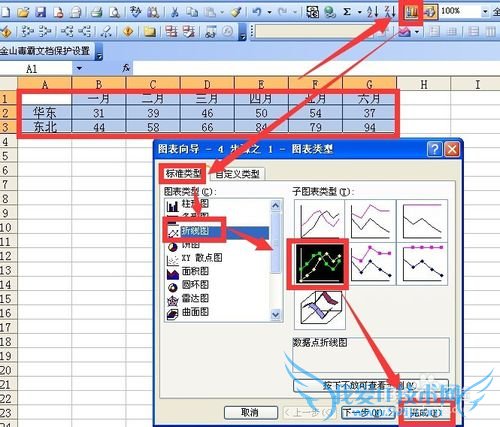This screenshot has width=500, height=427.
Task: Open Print Preview from the toolbar
Action: click(114, 12)
